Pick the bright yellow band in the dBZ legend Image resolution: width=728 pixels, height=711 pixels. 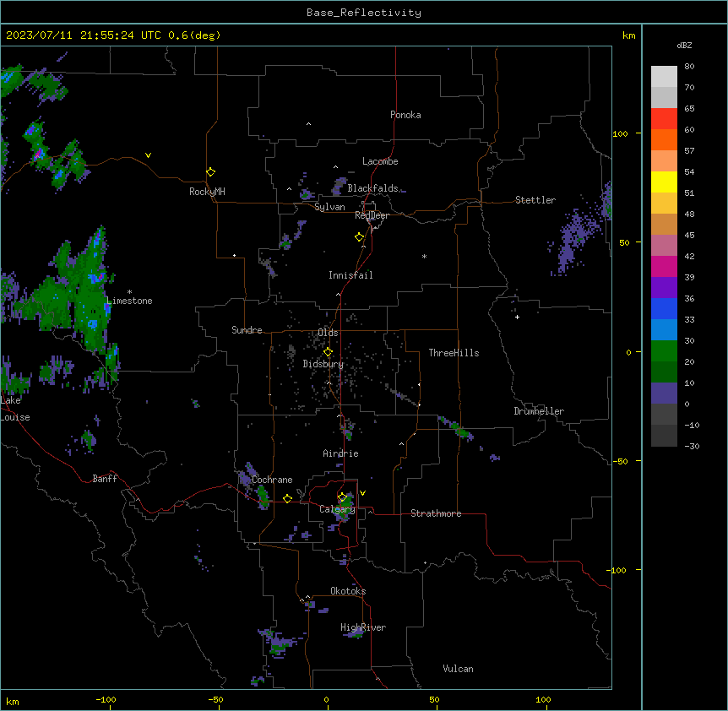(664, 182)
